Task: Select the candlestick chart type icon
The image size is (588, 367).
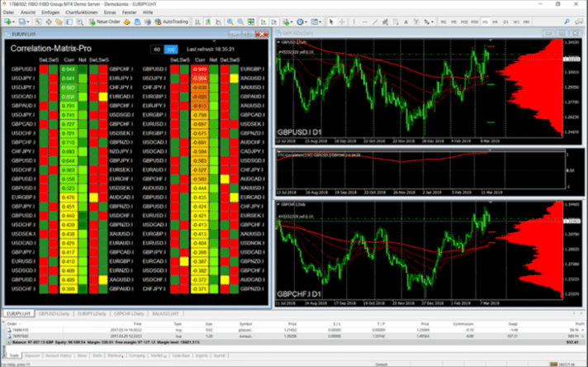Action: tap(209, 22)
